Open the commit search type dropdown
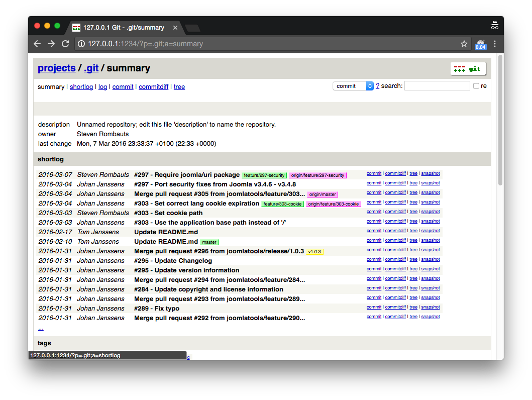 (353, 86)
